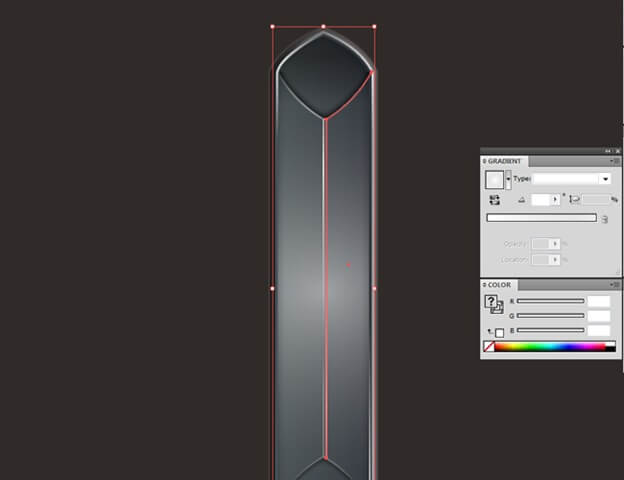624x480 pixels.
Task: Collapse the panel group with double-arrow icon
Action: [608, 151]
